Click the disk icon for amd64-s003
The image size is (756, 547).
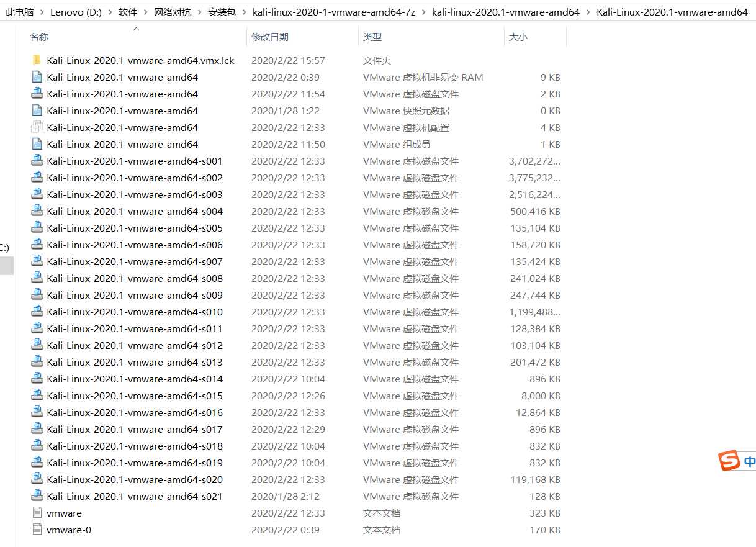37,194
